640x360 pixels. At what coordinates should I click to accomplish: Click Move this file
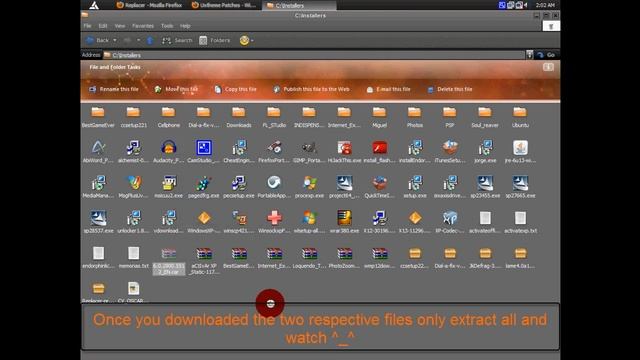pyautogui.click(x=176, y=89)
